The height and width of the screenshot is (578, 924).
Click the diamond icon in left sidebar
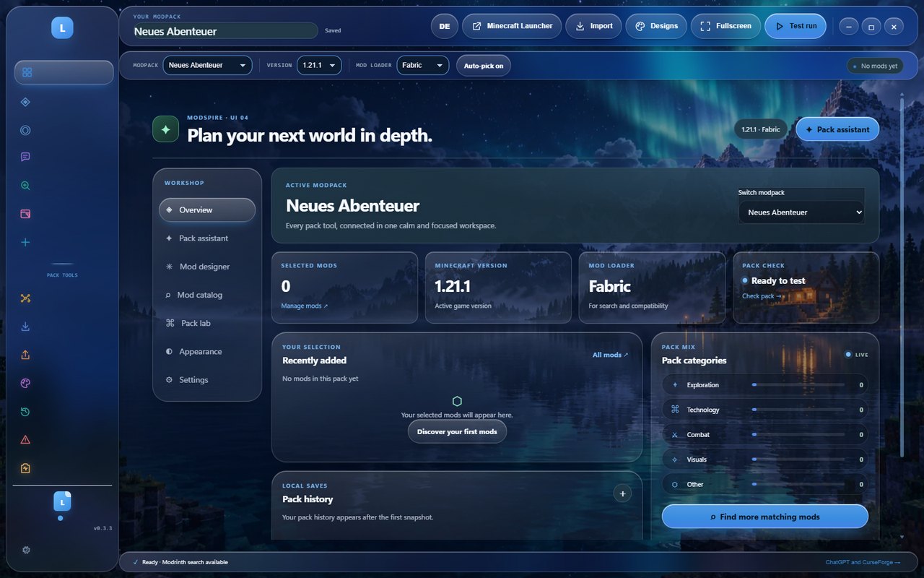tap(25, 102)
